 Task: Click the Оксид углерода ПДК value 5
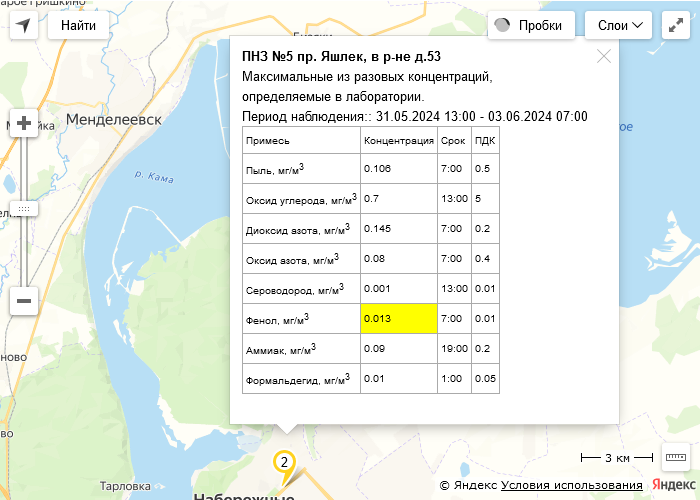click(478, 199)
